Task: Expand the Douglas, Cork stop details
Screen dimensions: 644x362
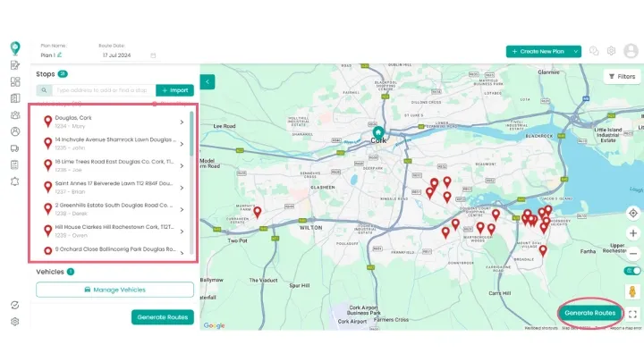Action: click(182, 122)
